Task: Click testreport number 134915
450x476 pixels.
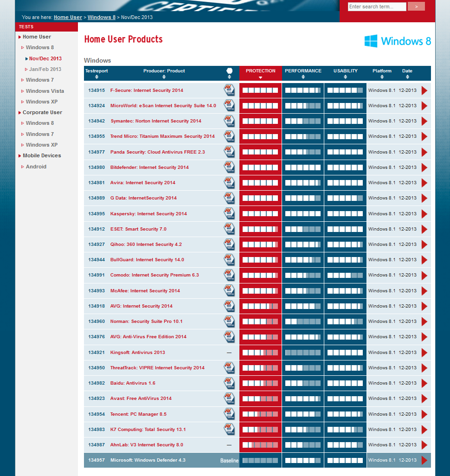Action: coord(96,90)
